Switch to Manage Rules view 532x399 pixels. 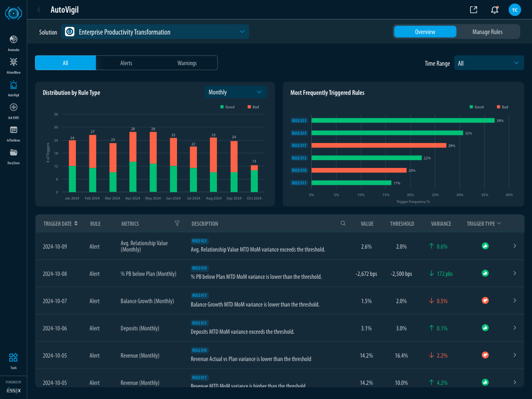tap(487, 32)
